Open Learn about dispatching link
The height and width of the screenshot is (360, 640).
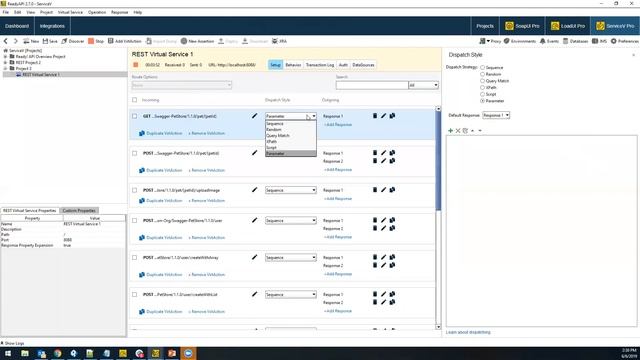(x=468, y=332)
